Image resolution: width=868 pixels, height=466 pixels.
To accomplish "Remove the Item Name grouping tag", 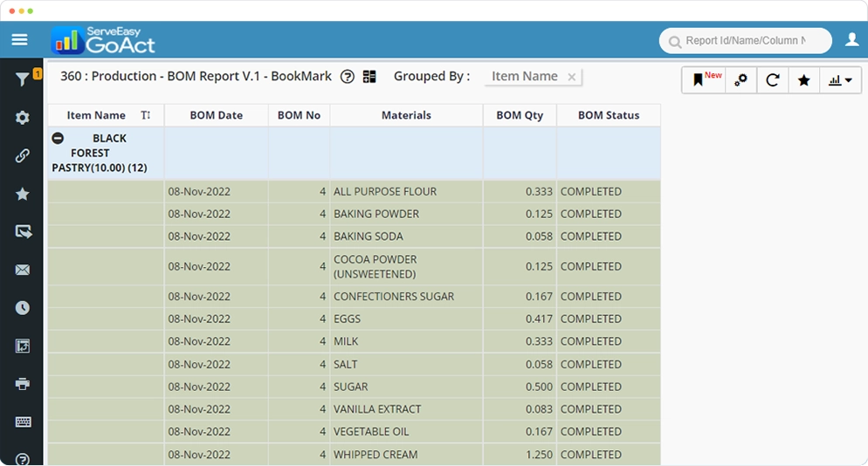I will (x=572, y=77).
